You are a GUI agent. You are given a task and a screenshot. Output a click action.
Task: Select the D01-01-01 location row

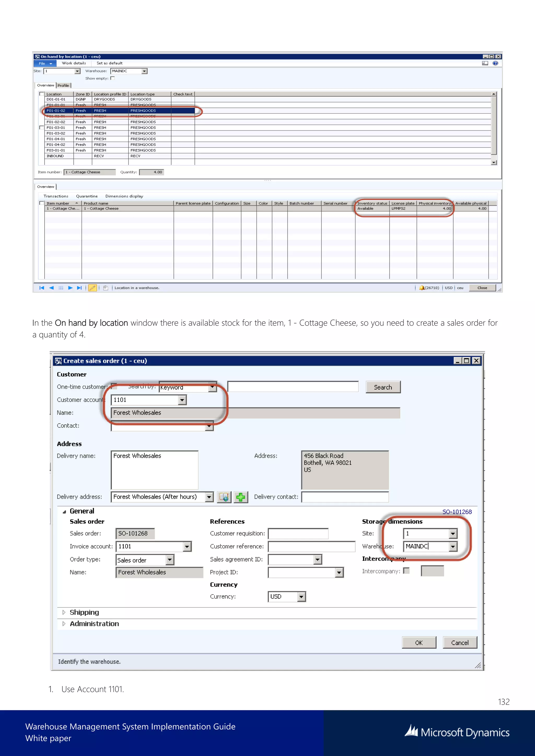point(120,99)
